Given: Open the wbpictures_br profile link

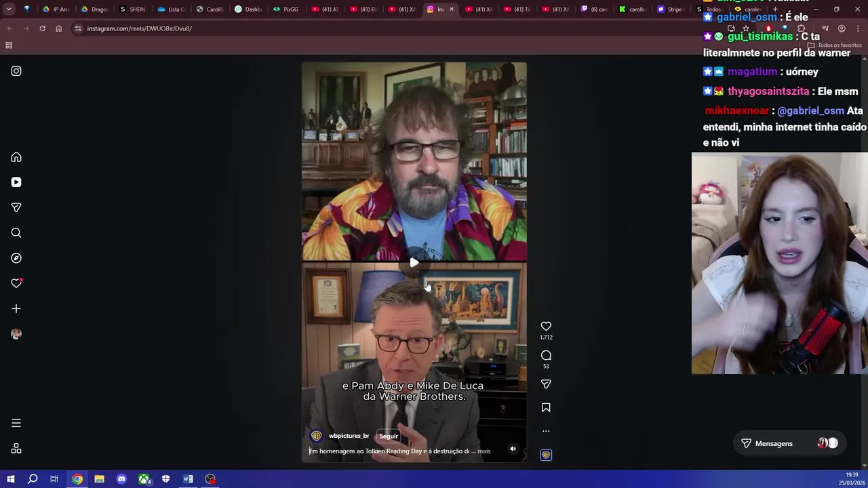Looking at the screenshot, I should [x=349, y=436].
